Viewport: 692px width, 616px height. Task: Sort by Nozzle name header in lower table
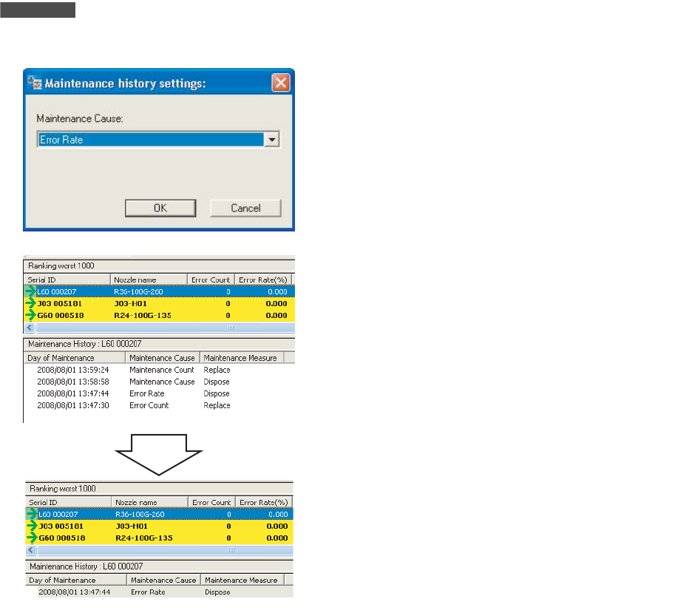[150, 502]
